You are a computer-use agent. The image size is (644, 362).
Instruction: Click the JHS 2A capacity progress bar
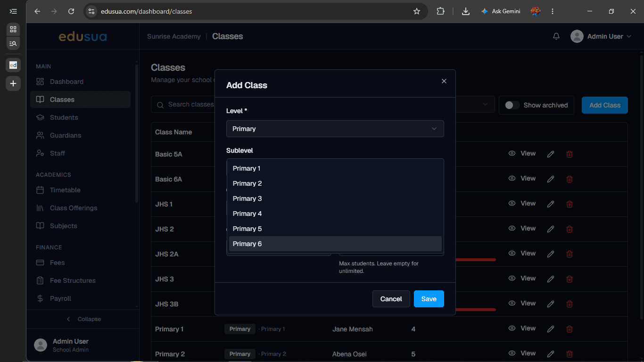pyautogui.click(x=476, y=260)
